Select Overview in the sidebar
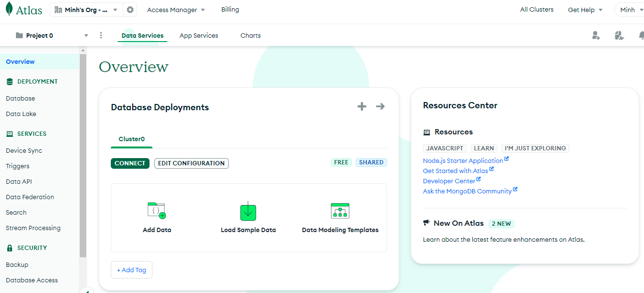Viewport: 644px width, 293px height. pos(39,61)
